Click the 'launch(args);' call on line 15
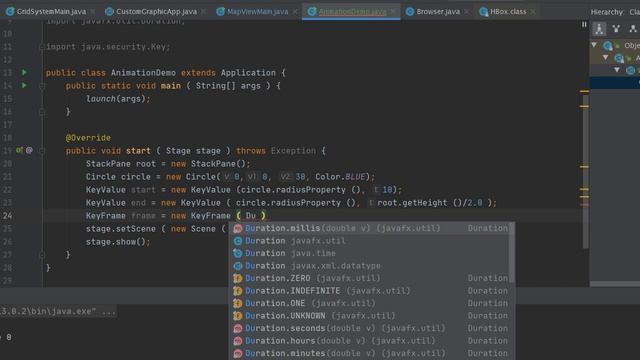Screen dimensions: 640x360 click(118, 99)
